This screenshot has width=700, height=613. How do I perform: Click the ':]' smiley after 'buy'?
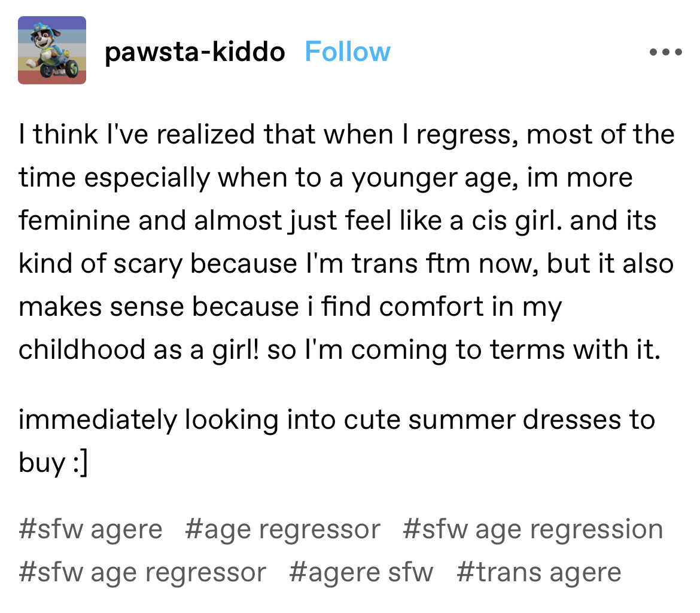pos(80,463)
